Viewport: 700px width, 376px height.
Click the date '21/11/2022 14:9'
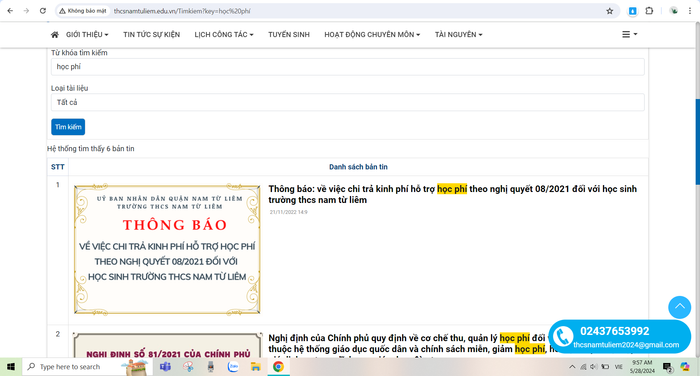pos(288,212)
